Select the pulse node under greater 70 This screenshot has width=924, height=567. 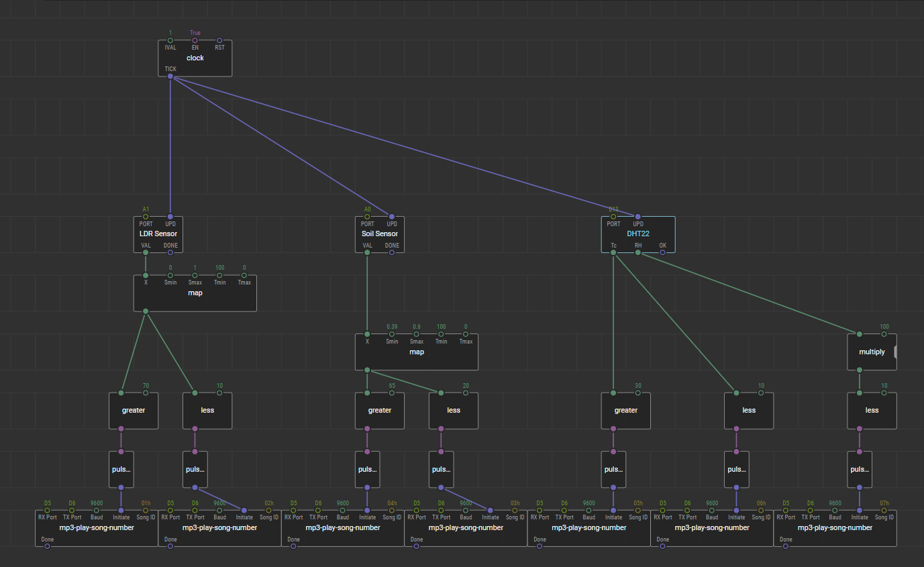coord(121,470)
